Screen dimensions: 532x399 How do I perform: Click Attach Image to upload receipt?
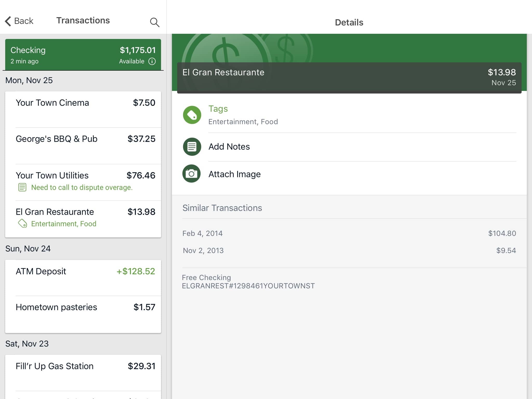[235, 174]
